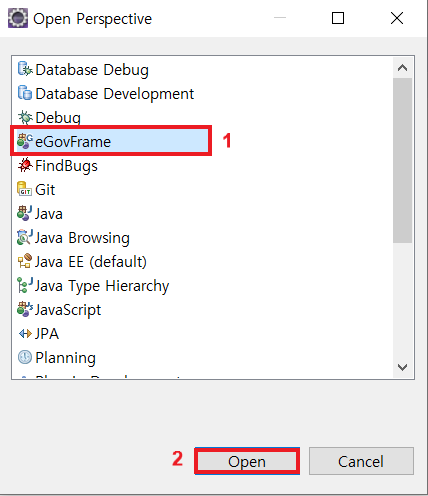Image resolution: width=428 pixels, height=496 pixels.
Task: Click the Git repository icon
Action: click(24, 189)
